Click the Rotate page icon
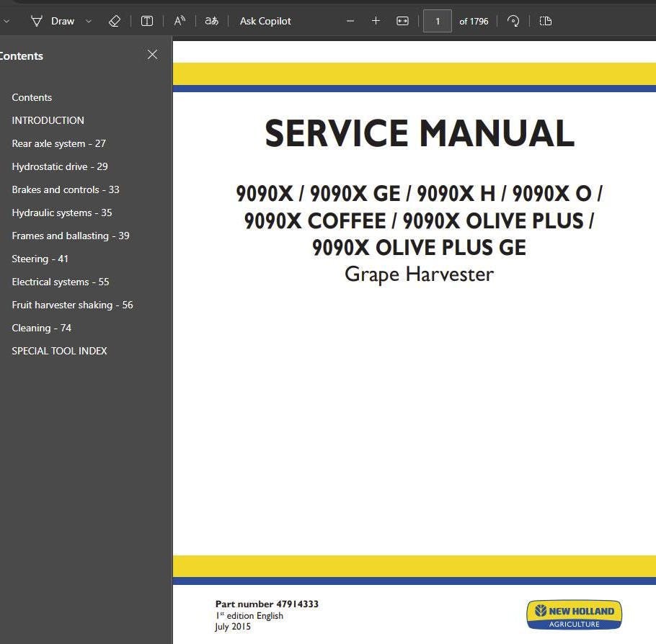 pos(513,21)
